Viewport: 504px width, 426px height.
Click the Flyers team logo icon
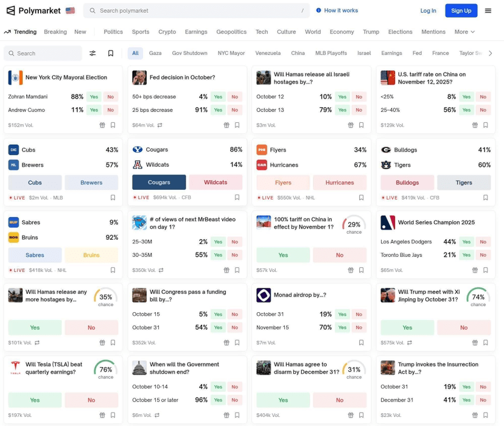pos(262,150)
